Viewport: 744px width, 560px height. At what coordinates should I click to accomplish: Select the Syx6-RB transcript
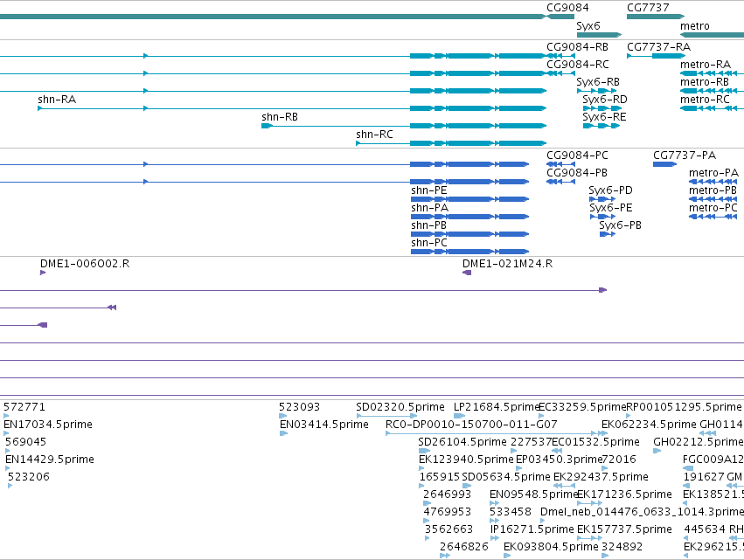(598, 91)
